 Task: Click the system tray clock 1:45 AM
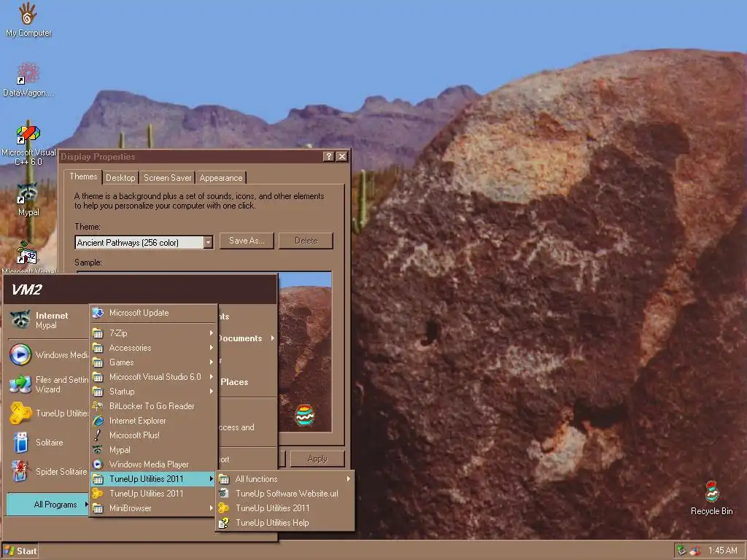click(x=722, y=551)
